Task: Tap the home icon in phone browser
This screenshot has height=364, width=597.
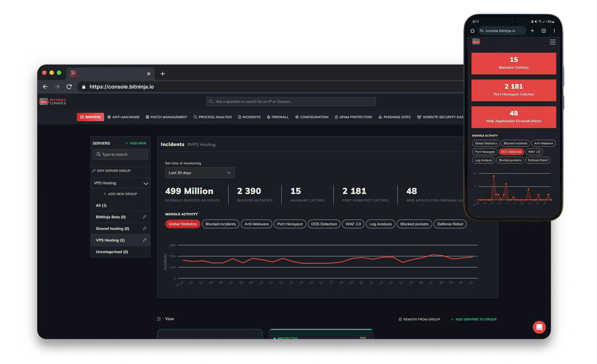Action: coord(473,31)
